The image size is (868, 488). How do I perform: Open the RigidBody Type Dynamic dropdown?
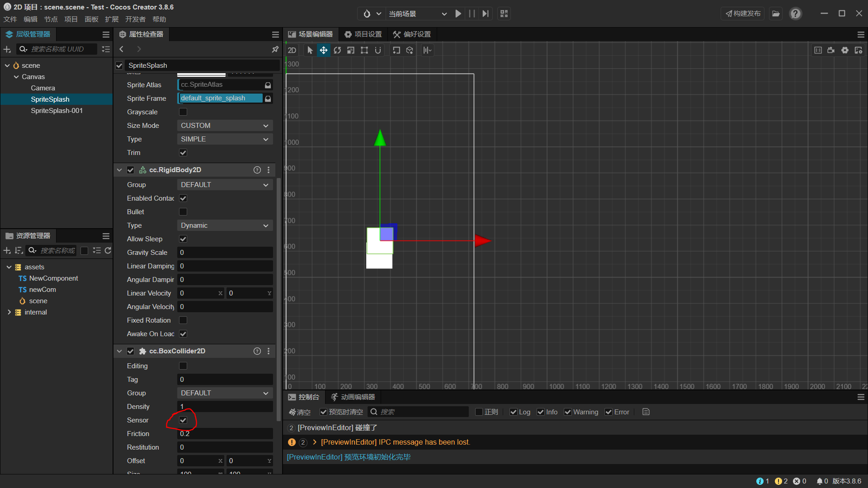pyautogui.click(x=225, y=225)
